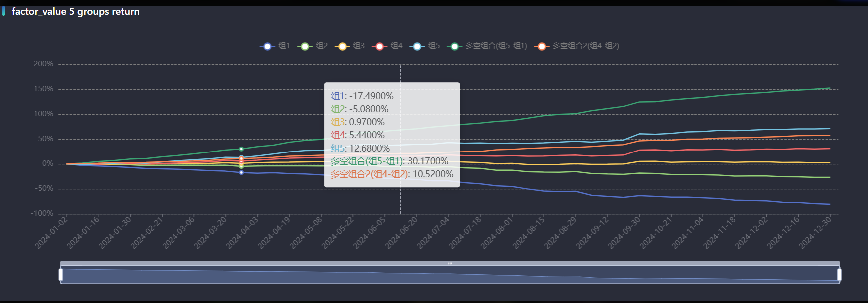Toggle the 组2 series in legend
Image resolution: width=868 pixels, height=303 pixels.
[x=312, y=46]
